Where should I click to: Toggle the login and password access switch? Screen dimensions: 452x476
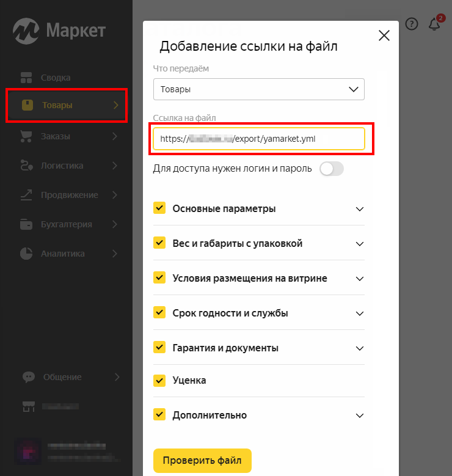point(332,169)
